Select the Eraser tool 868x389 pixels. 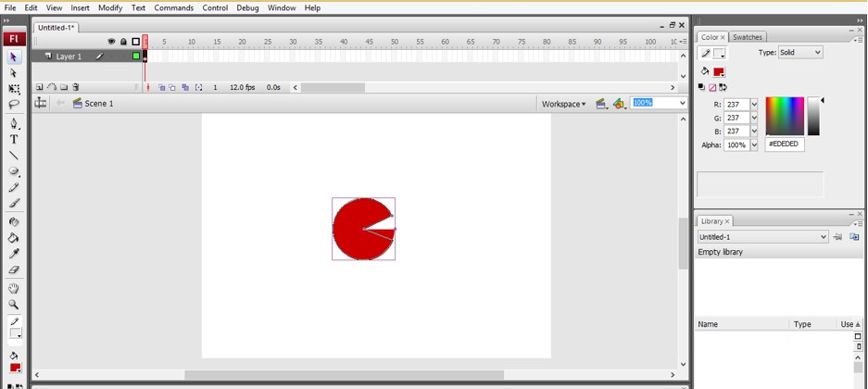coord(14,270)
